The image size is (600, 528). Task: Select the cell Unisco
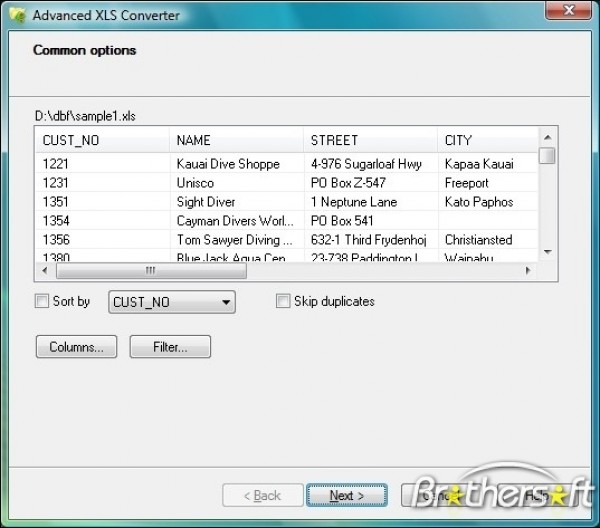coord(236,183)
